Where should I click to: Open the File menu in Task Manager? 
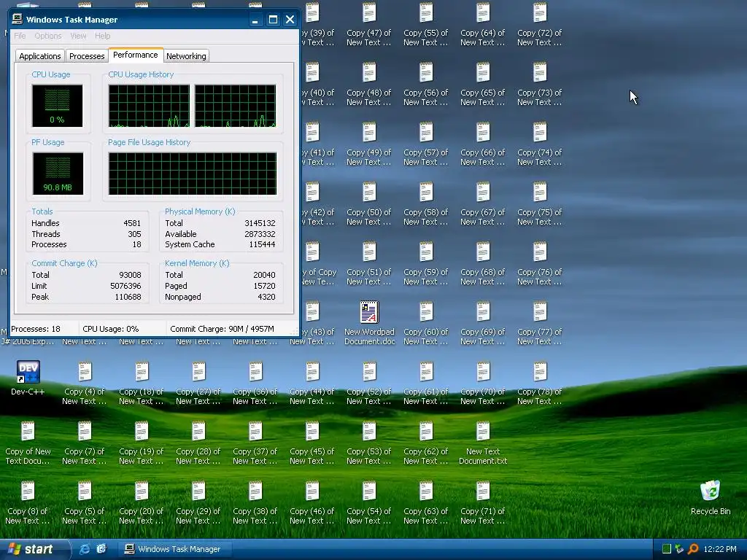click(x=20, y=36)
